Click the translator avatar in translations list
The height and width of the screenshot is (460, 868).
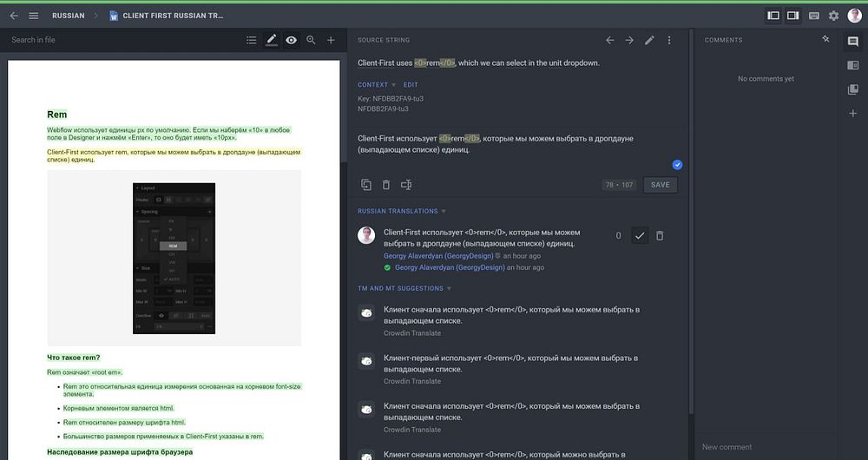pos(366,235)
